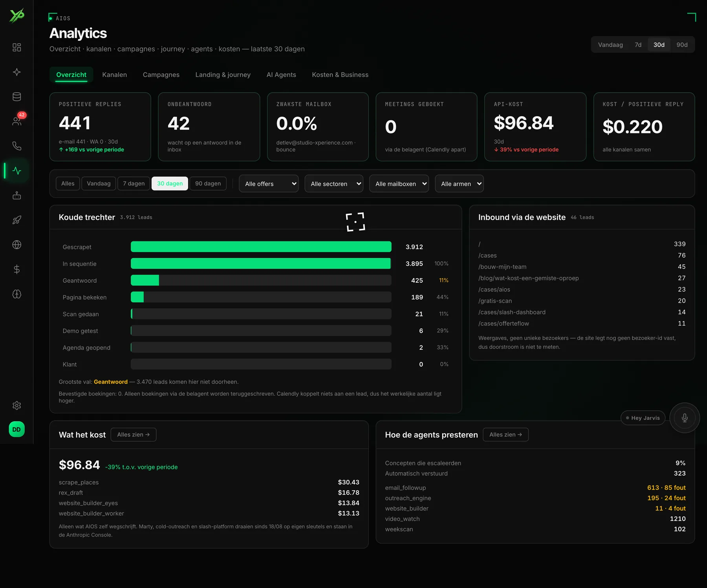Open the globe icon in sidebar

[x=16, y=245]
